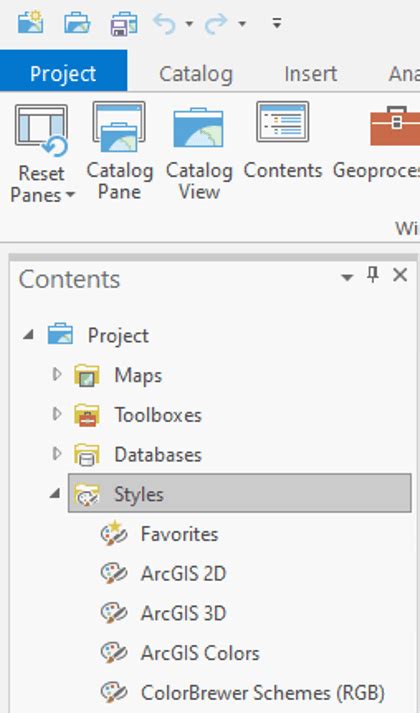
Task: Open Contents pane options dropdown arrow
Action: [x=347, y=277]
